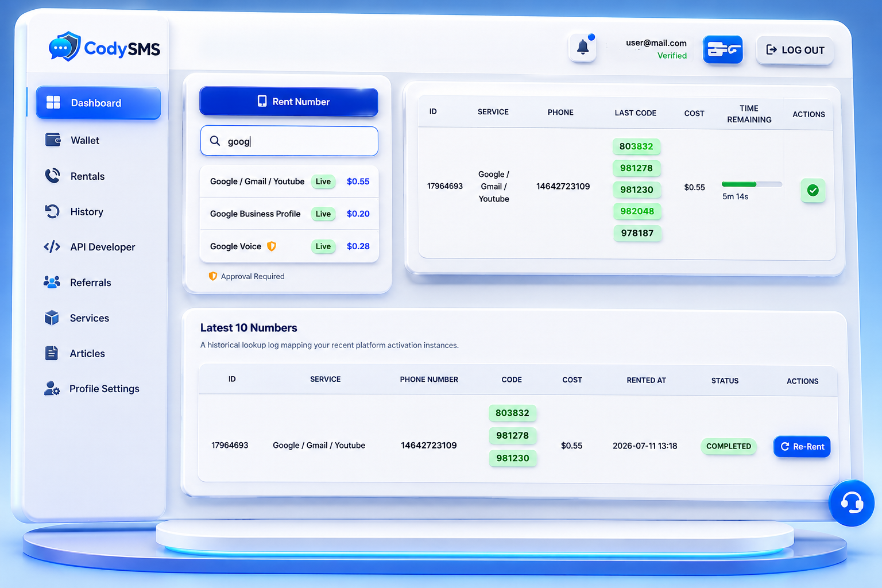Click the RENTED AT column header
Image resolution: width=882 pixels, height=588 pixels.
coord(646,380)
